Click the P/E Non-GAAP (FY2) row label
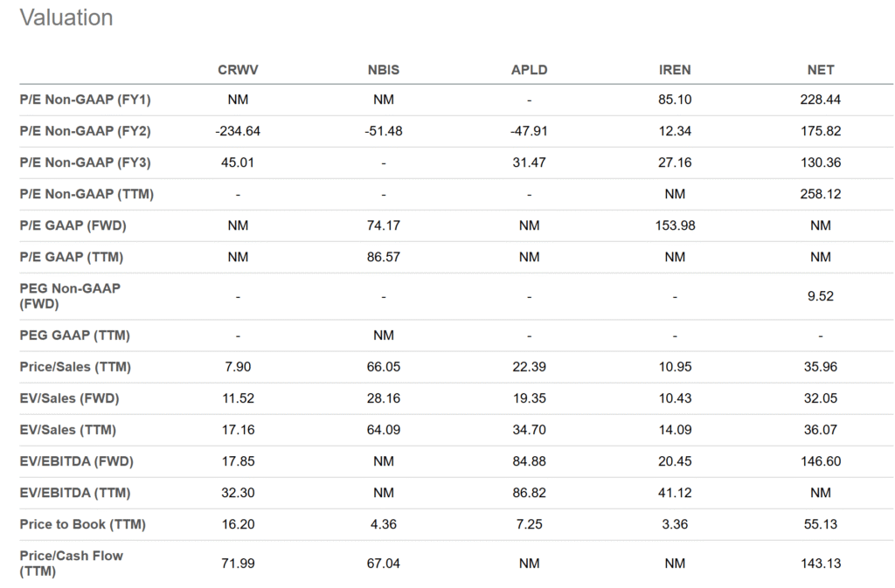The image size is (895, 588). click(85, 131)
